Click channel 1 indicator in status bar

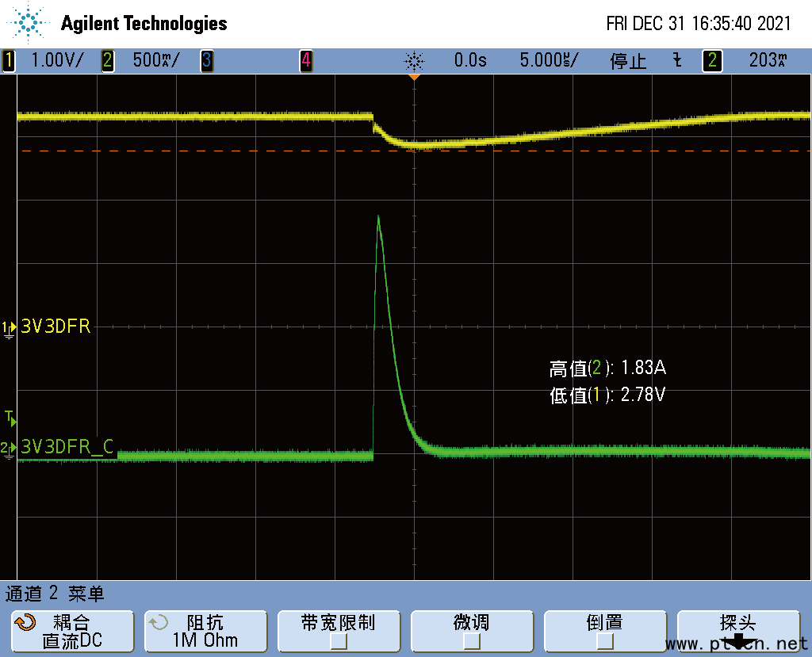(x=10, y=61)
